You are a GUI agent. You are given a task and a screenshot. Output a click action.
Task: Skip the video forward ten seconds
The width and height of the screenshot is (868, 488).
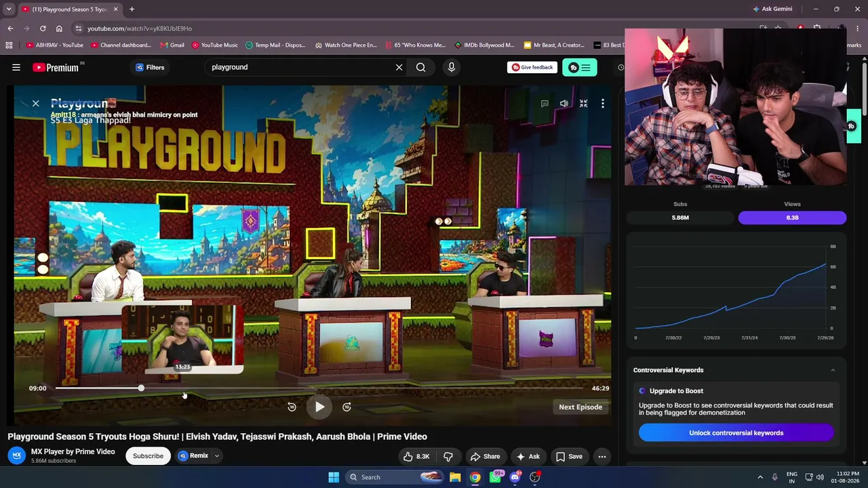click(347, 407)
